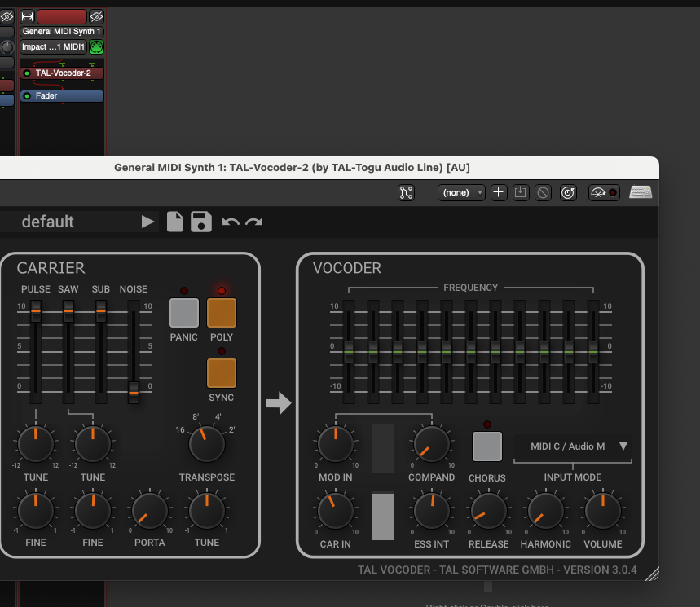The height and width of the screenshot is (607, 700).
Task: Click the second FINE knob under SAW tune
Action: [92, 511]
